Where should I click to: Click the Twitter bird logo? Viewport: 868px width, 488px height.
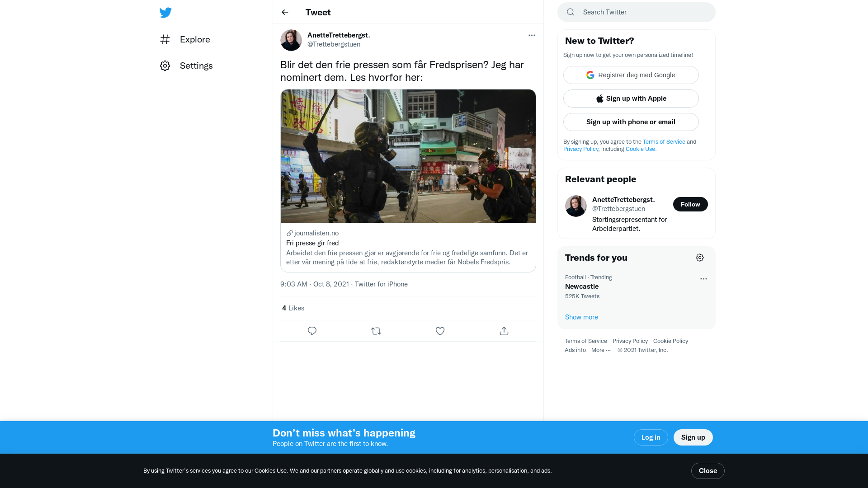point(165,12)
